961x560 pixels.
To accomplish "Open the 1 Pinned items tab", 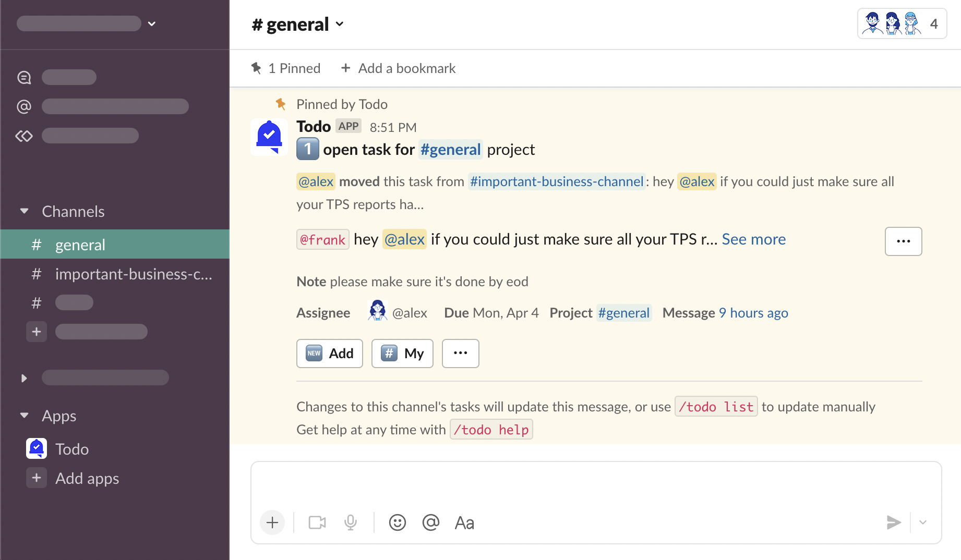I will [286, 68].
